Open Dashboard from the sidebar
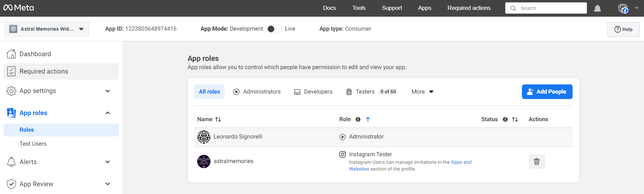Screen dimensions: 644x194 point(35,54)
